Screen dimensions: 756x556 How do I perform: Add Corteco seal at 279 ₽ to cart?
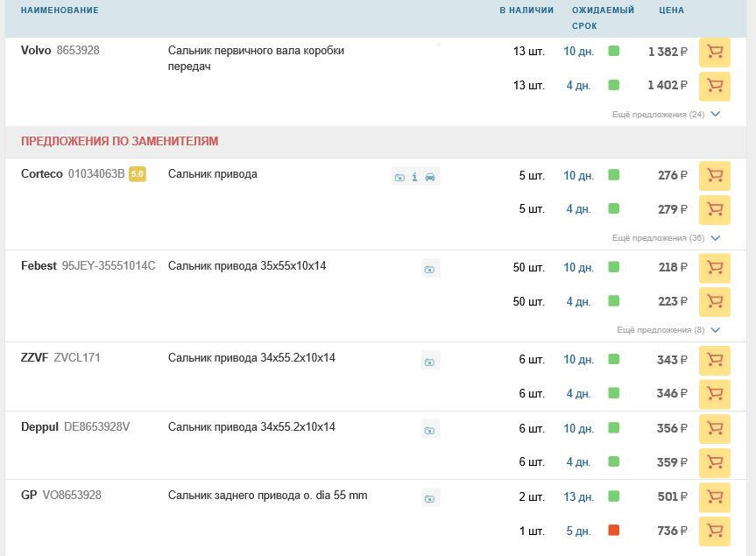pos(715,209)
